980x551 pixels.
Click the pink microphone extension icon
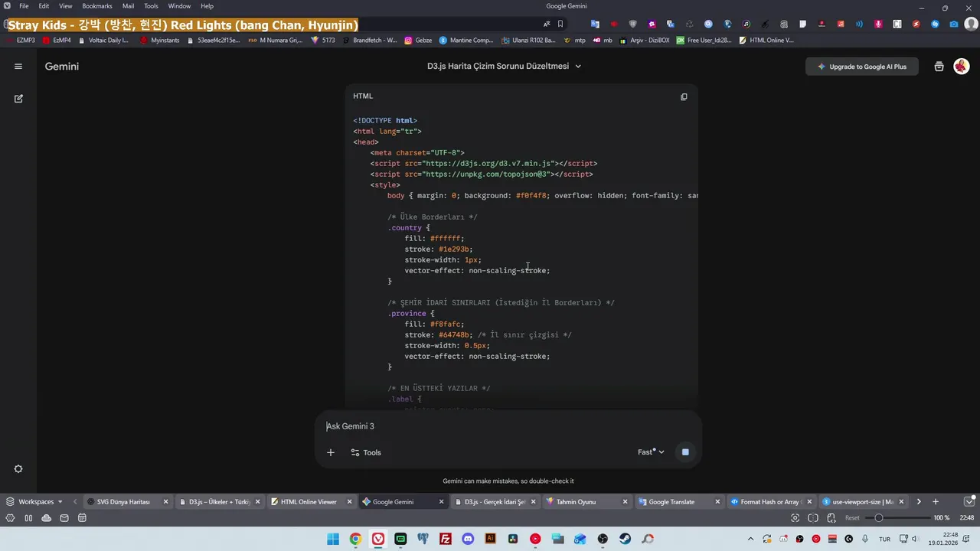click(878, 24)
